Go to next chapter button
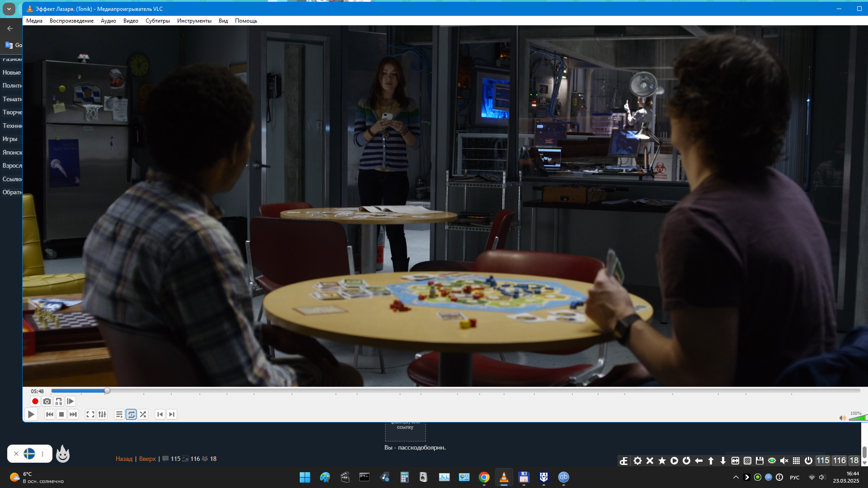 [172, 414]
